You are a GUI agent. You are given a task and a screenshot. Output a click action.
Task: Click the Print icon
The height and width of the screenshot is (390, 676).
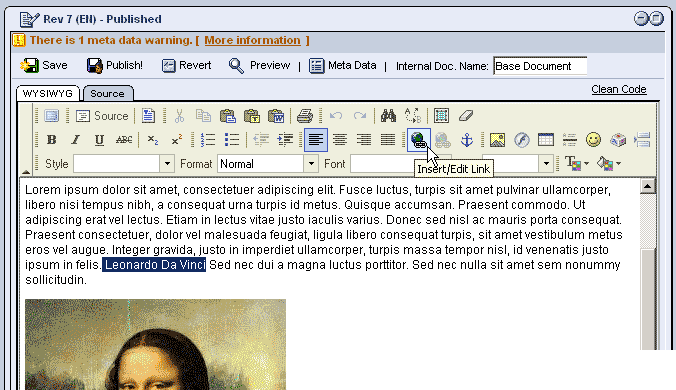[x=305, y=116]
